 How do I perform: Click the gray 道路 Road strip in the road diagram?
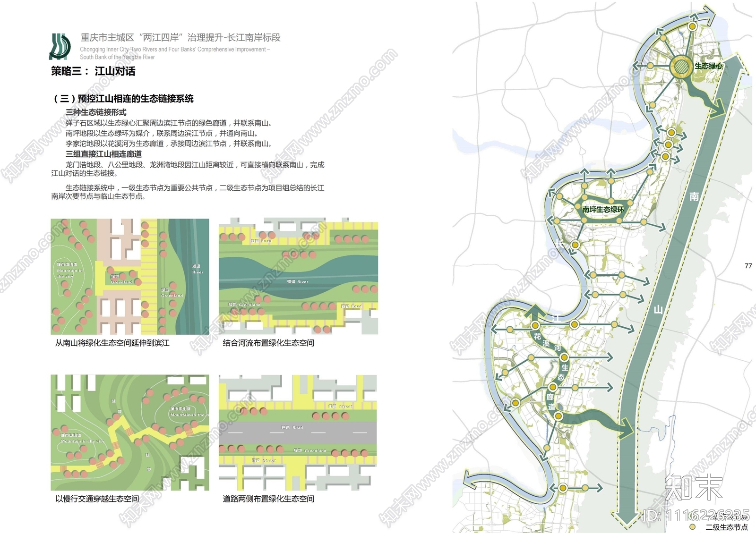(298, 432)
